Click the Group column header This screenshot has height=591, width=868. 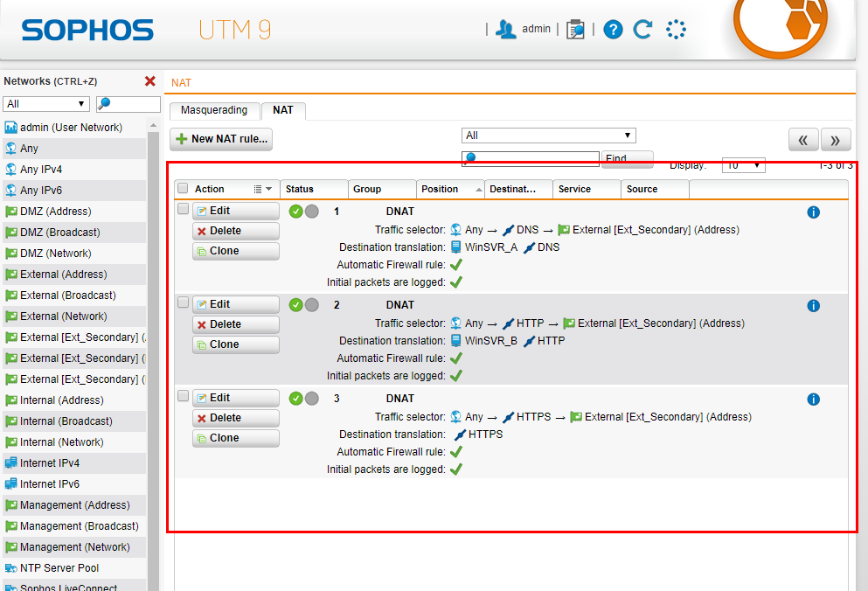point(382,189)
